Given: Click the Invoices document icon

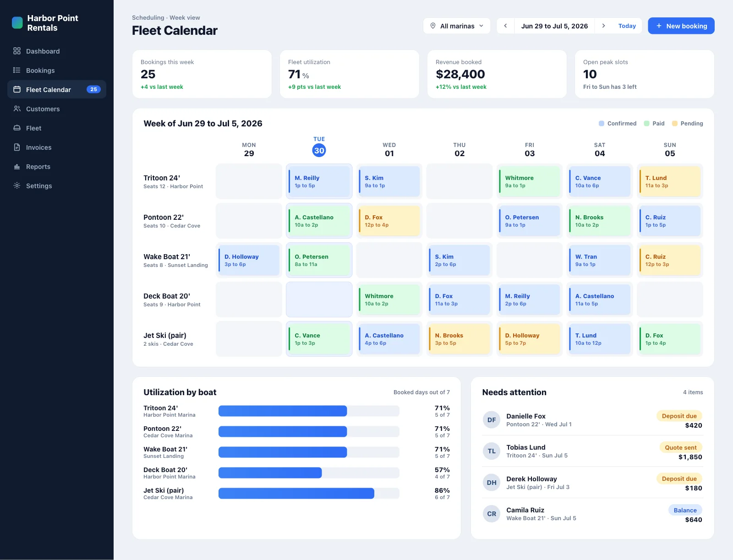Looking at the screenshot, I should tap(17, 147).
